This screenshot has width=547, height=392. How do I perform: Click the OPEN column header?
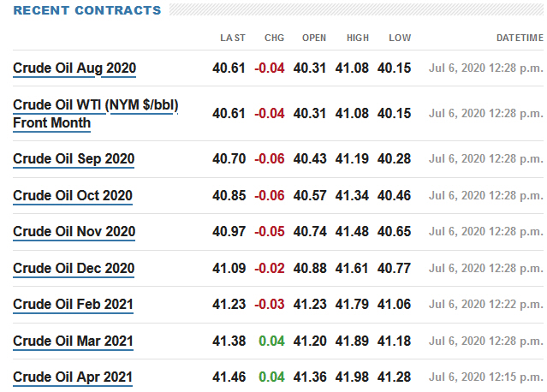pos(314,39)
